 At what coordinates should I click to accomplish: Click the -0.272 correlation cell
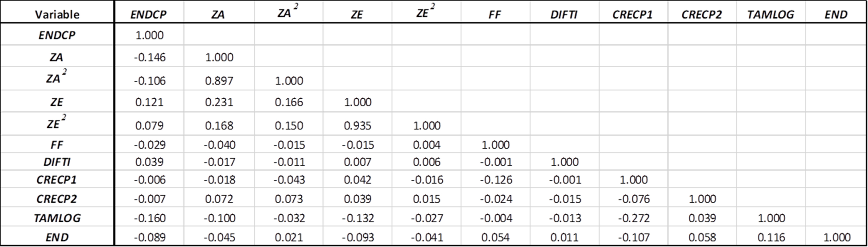(634, 218)
